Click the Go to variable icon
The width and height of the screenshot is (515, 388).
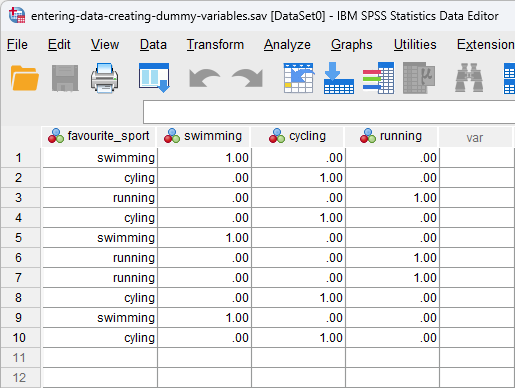[x=339, y=78]
